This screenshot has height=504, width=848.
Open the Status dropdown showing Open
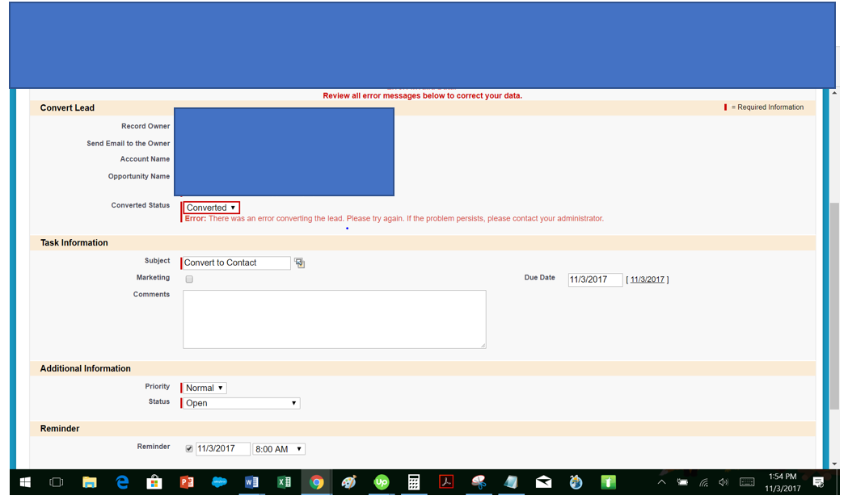pyautogui.click(x=241, y=404)
